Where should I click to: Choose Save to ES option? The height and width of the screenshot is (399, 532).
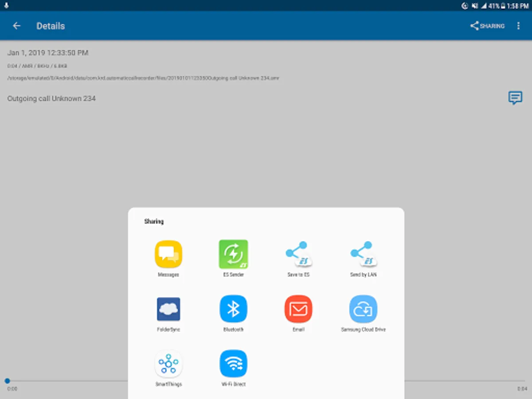point(298,259)
